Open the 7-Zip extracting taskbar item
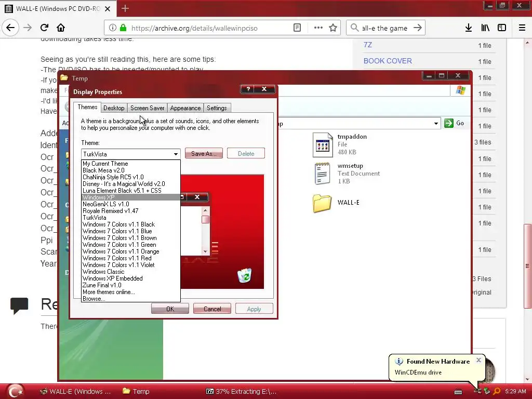 pos(241,391)
